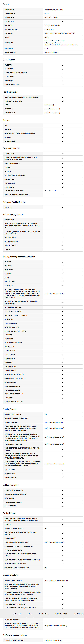This screenshot has height=644, width=84.
Task: Click the Race Predictor checkmark
Action: coord(63,474)
